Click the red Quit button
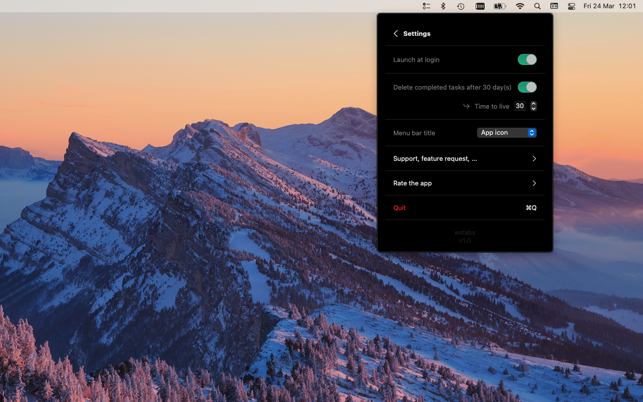This screenshot has width=643, height=402. pyautogui.click(x=399, y=208)
